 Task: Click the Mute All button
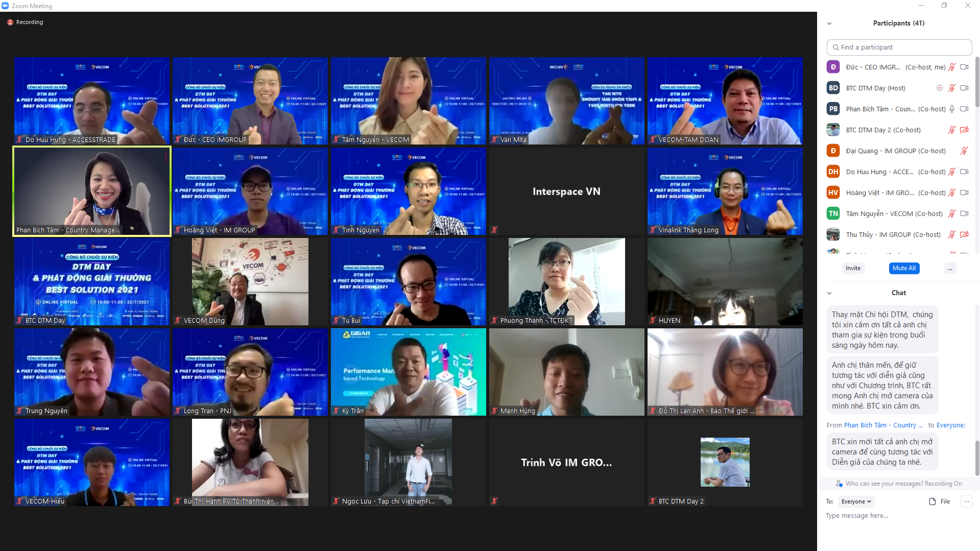click(904, 268)
